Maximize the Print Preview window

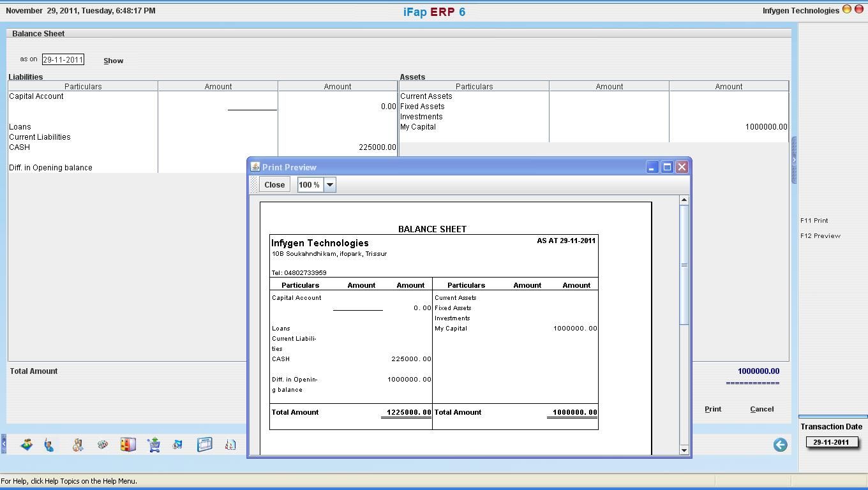point(667,167)
